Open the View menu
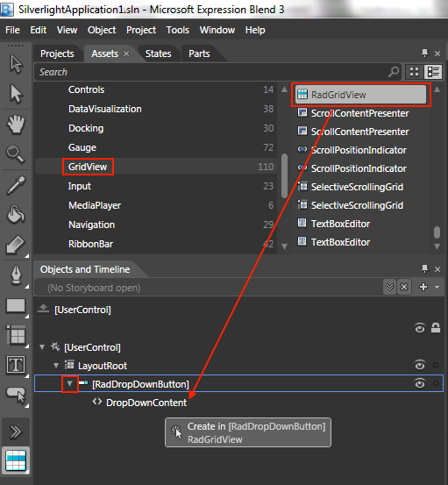 tap(68, 30)
